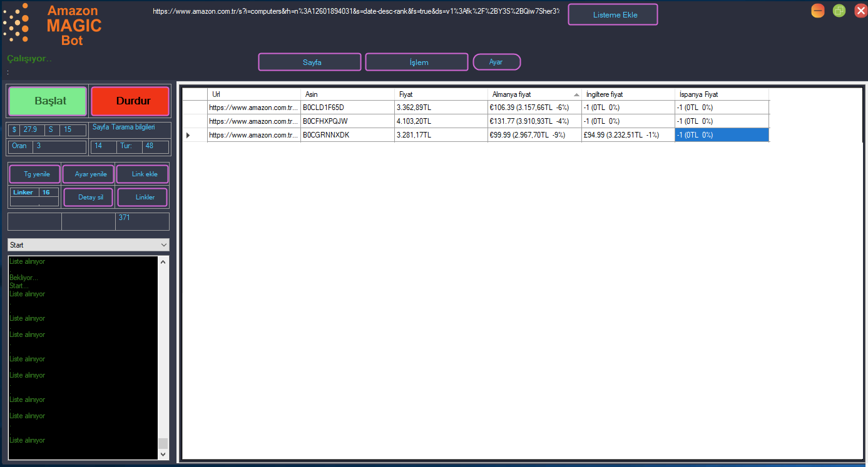Minimize the bot window with orange button
868x467 pixels.
(818, 11)
